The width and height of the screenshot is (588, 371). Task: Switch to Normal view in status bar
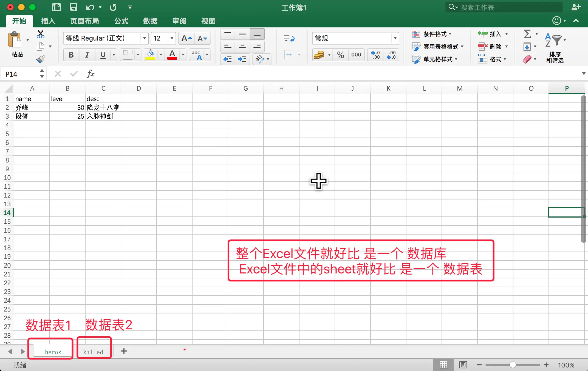click(443, 365)
